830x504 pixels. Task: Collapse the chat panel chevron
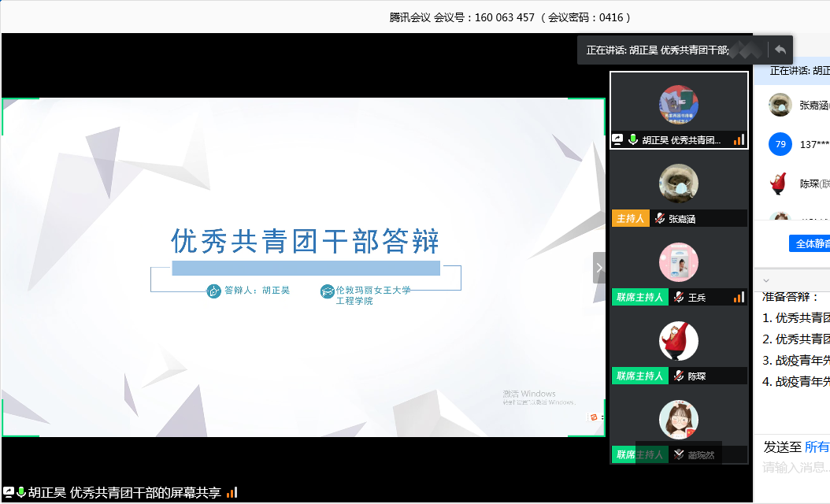766,280
